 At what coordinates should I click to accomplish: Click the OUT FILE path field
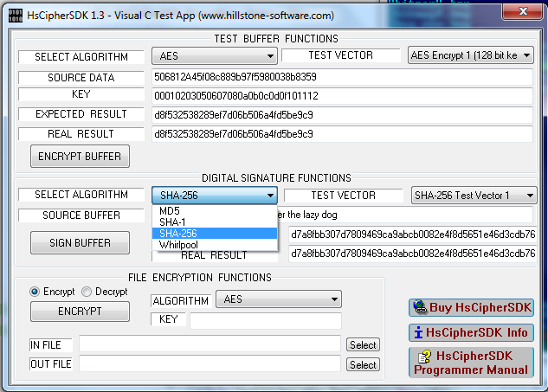(210, 363)
